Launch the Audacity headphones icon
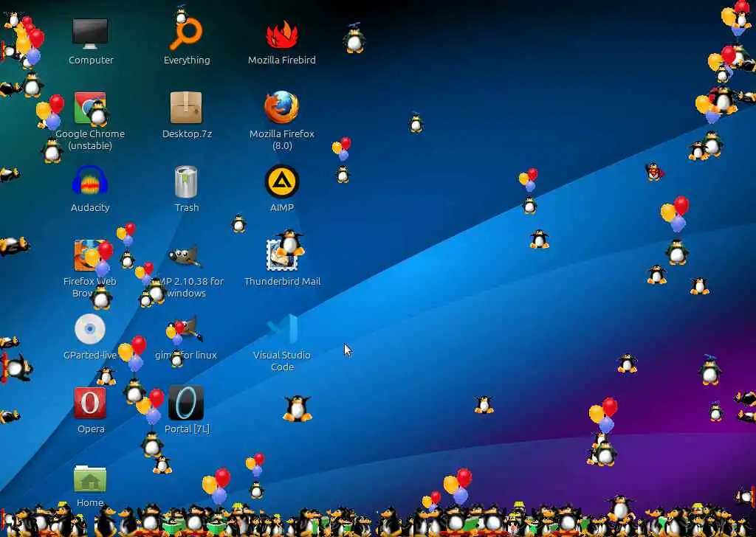Image resolution: width=756 pixels, height=537 pixels. 89,180
